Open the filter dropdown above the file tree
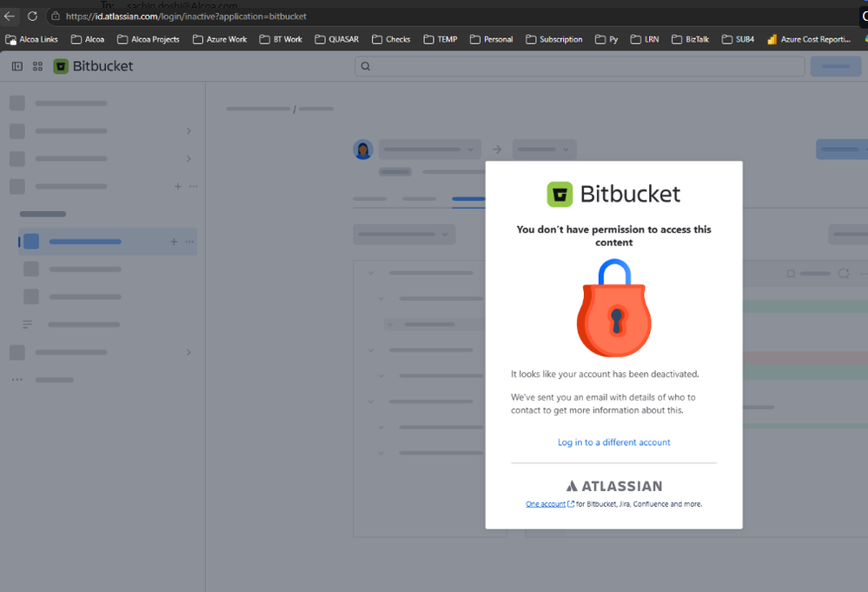The width and height of the screenshot is (868, 592). 404,234
